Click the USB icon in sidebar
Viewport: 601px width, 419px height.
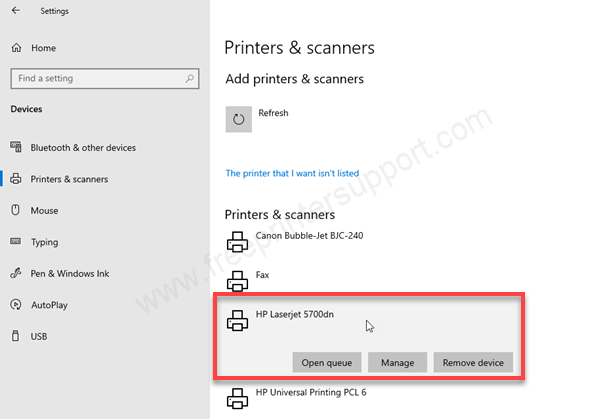click(x=16, y=336)
